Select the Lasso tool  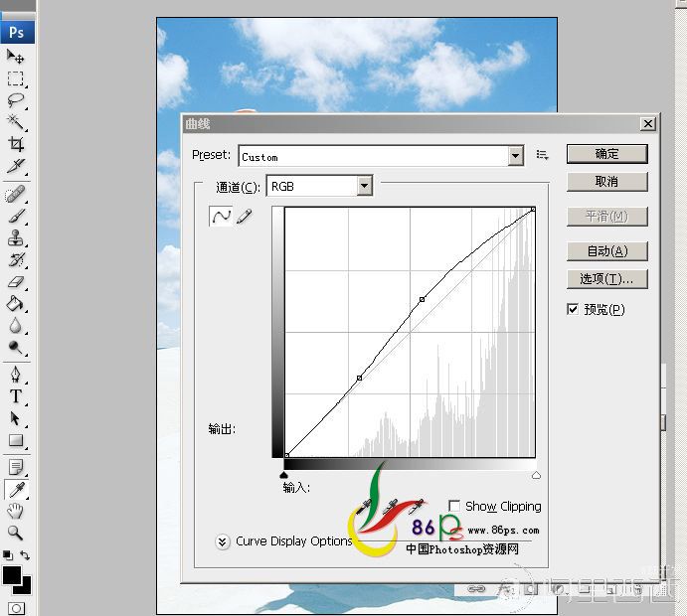tap(15, 100)
